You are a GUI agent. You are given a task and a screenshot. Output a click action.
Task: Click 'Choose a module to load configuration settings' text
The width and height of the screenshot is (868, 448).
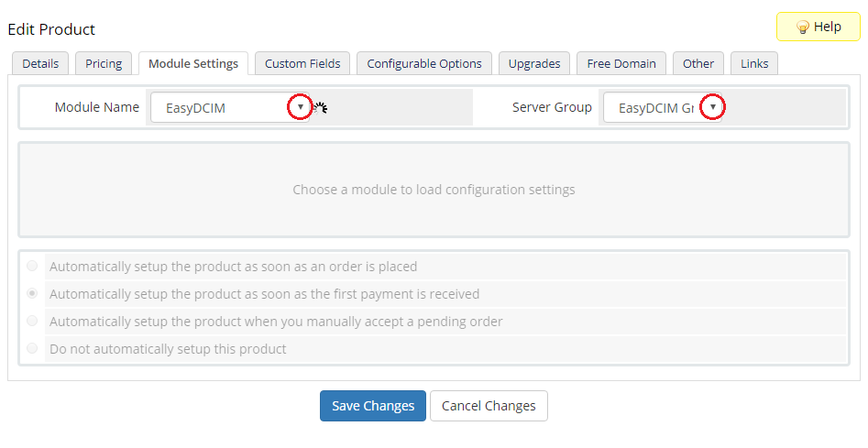tap(434, 190)
